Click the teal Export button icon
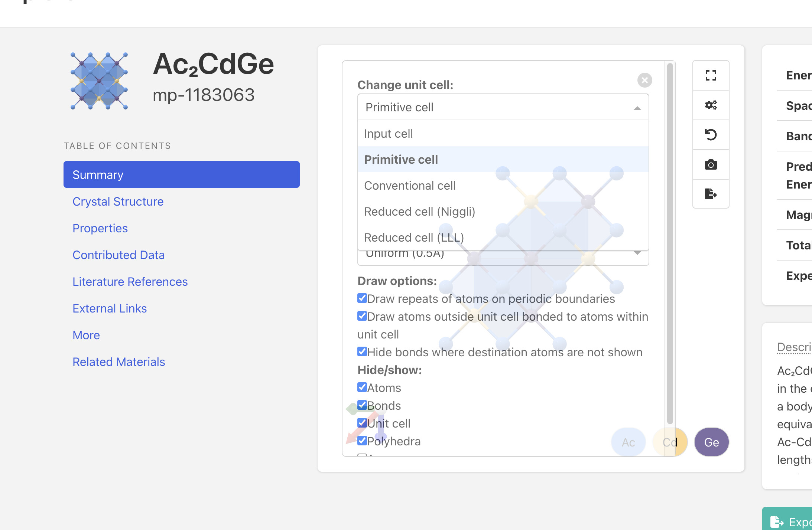The height and width of the screenshot is (530, 812). [777, 521]
